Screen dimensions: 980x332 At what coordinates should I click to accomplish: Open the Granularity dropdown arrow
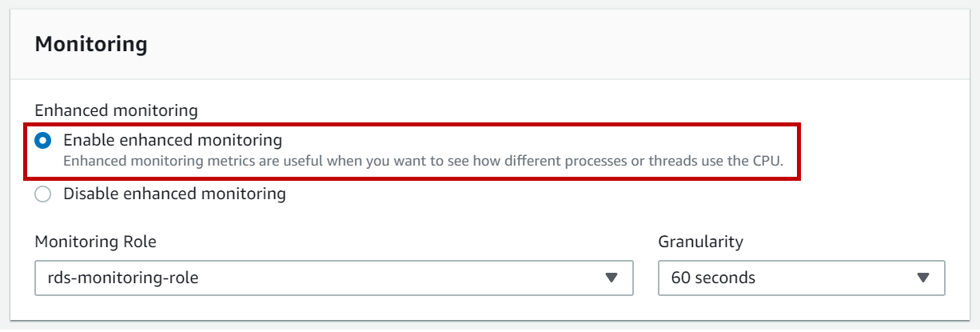click(923, 278)
